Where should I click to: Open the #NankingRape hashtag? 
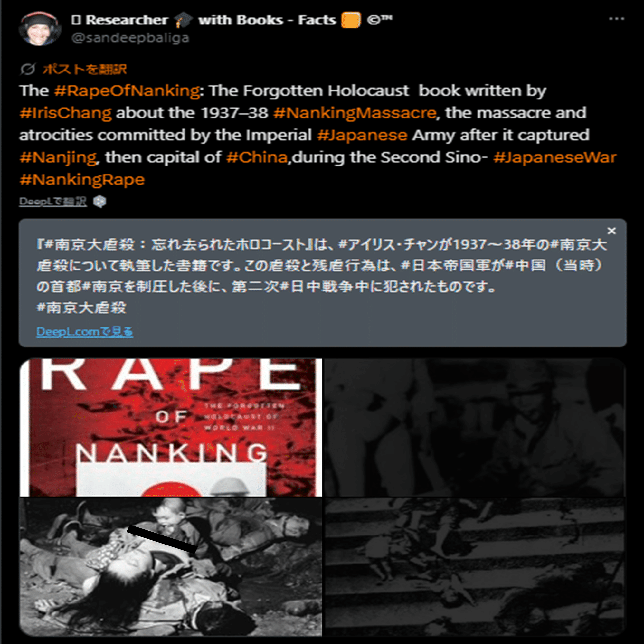[82, 180]
